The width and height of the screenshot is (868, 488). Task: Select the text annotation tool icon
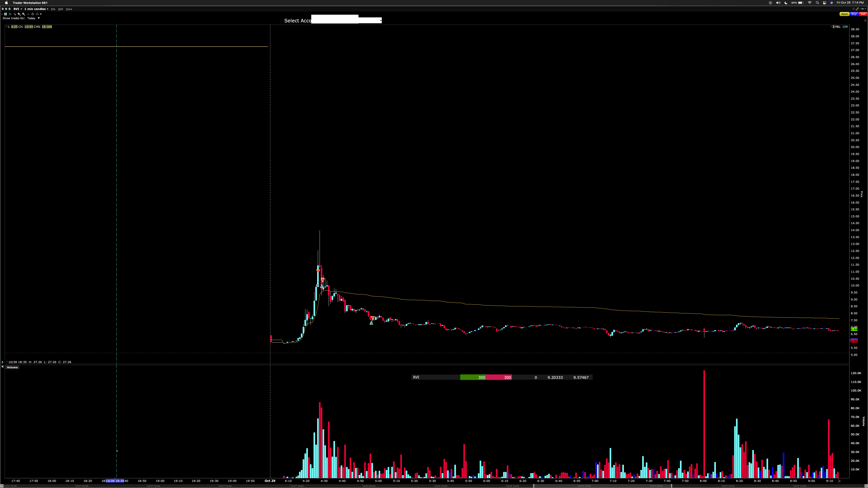click(6, 14)
